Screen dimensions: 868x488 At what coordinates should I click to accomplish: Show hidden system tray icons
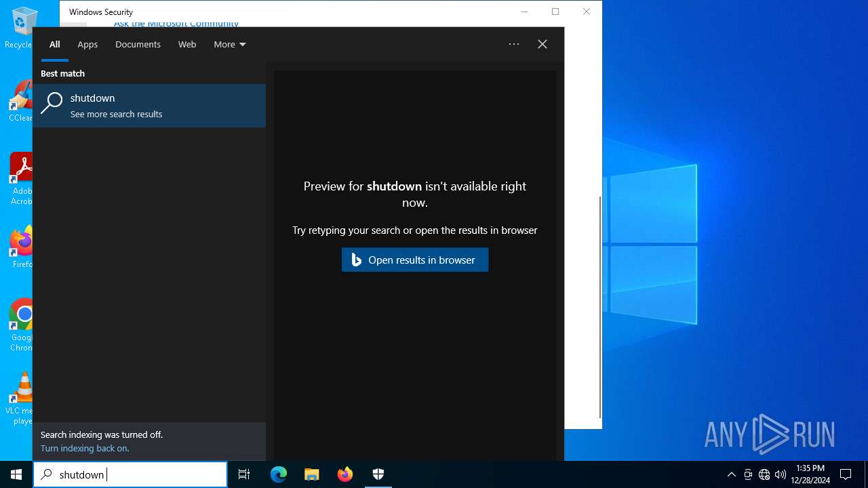tap(732, 474)
